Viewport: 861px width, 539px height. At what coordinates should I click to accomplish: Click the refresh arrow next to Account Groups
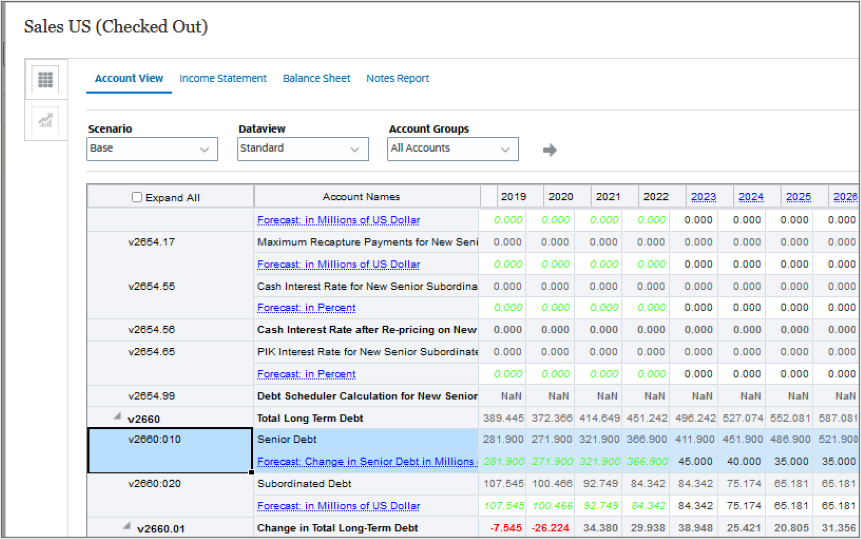pyautogui.click(x=549, y=150)
